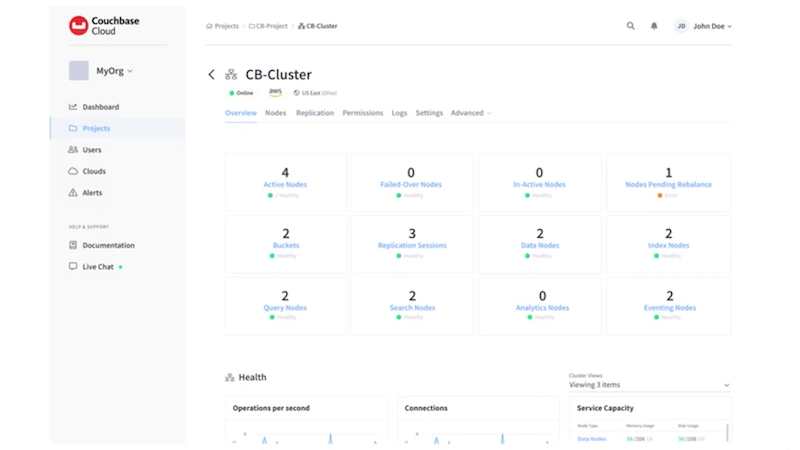Start a Live Chat from sidebar
The height and width of the screenshot is (450, 800).
click(x=98, y=266)
